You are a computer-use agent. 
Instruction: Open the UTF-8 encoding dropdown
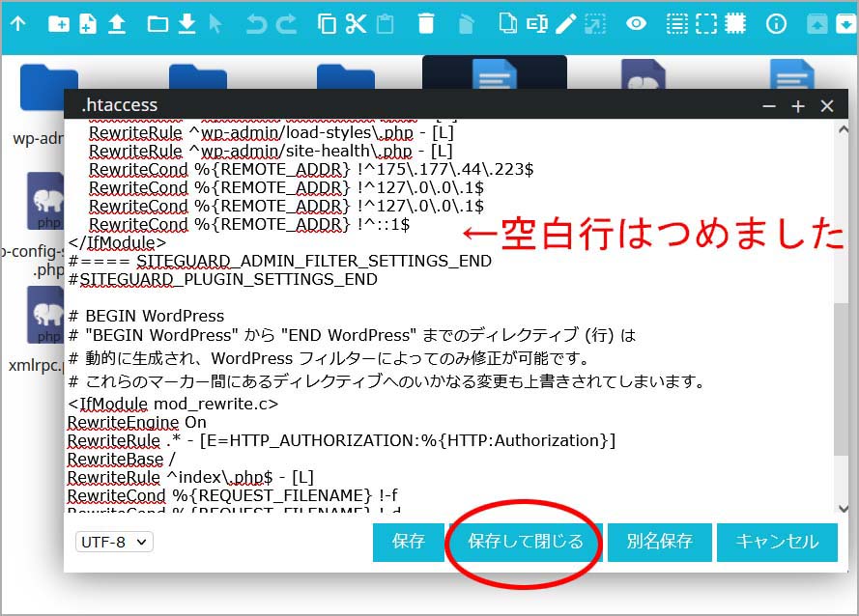114,542
